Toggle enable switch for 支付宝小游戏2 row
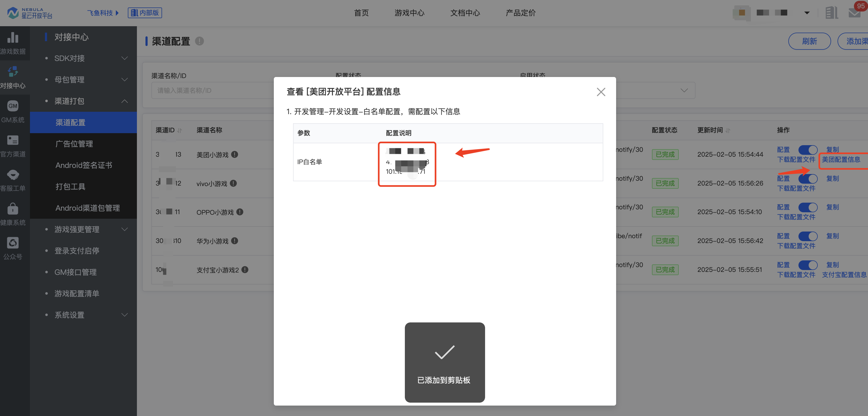Image resolution: width=868 pixels, height=416 pixels. 808,265
